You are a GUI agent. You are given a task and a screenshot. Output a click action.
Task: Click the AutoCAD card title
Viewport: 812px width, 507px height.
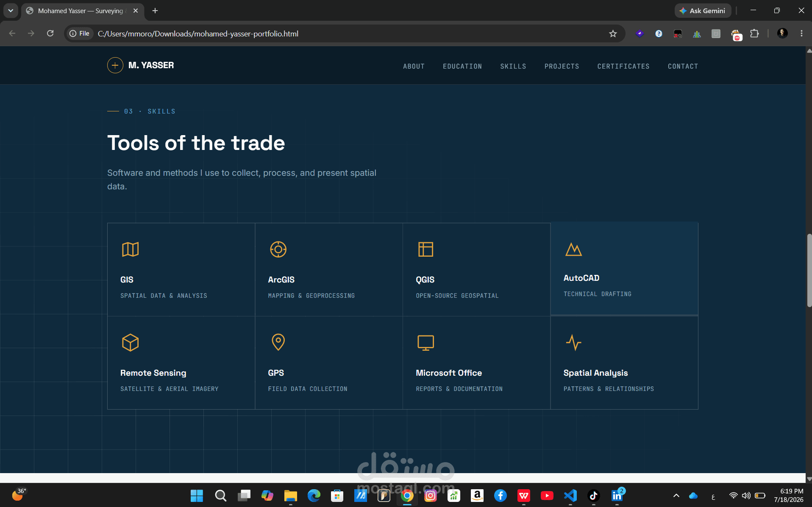coord(581,278)
